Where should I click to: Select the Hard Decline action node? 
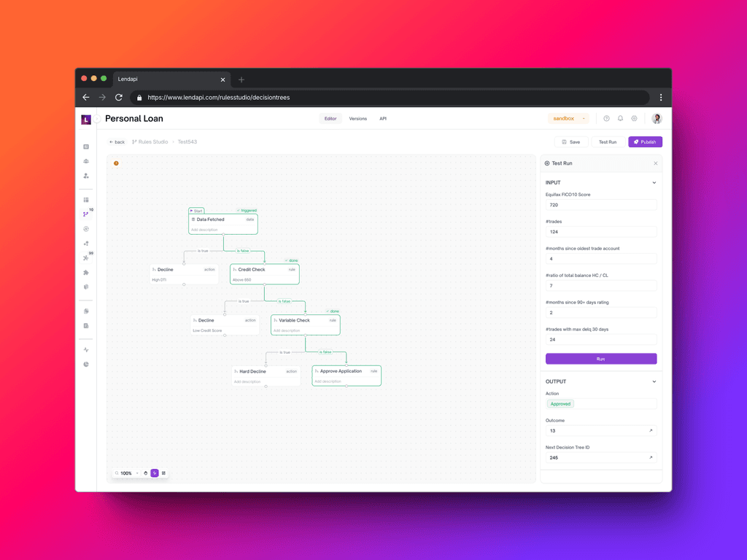pyautogui.click(x=266, y=376)
